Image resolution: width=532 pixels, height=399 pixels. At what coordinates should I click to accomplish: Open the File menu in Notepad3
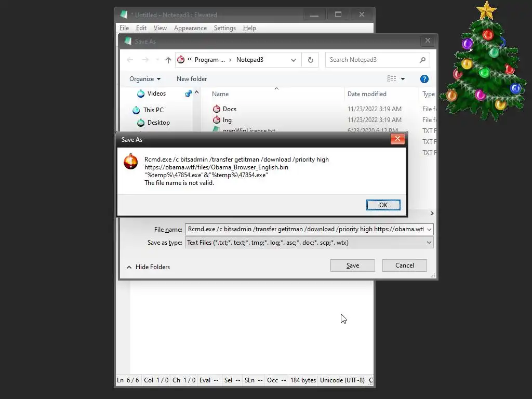[x=124, y=28]
